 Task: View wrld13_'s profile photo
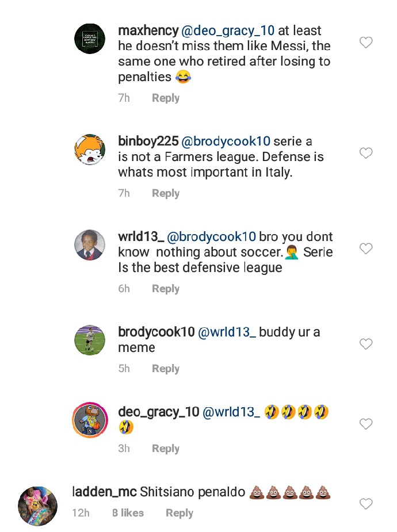90,245
